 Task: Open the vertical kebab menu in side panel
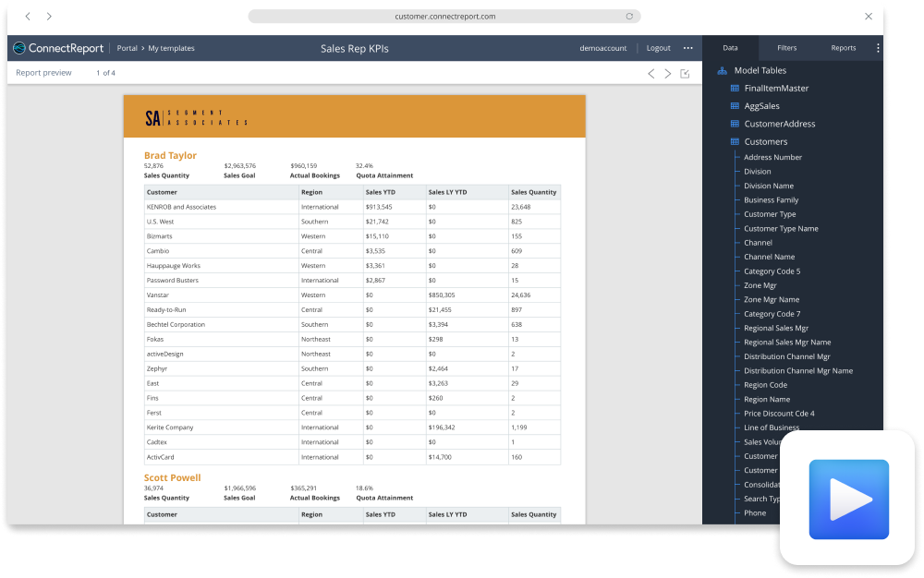tap(877, 48)
